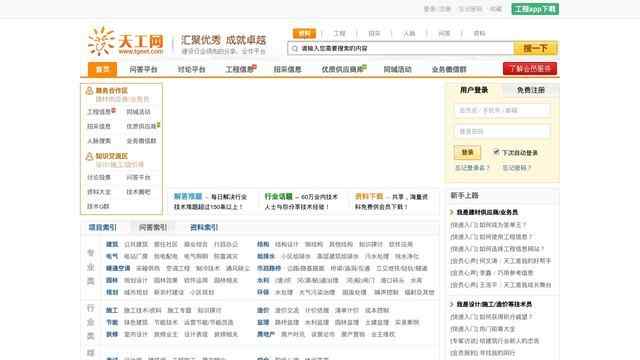The width and height of the screenshot is (640, 360).
Task: Switch to the 项目索引 tab
Action: 102,228
